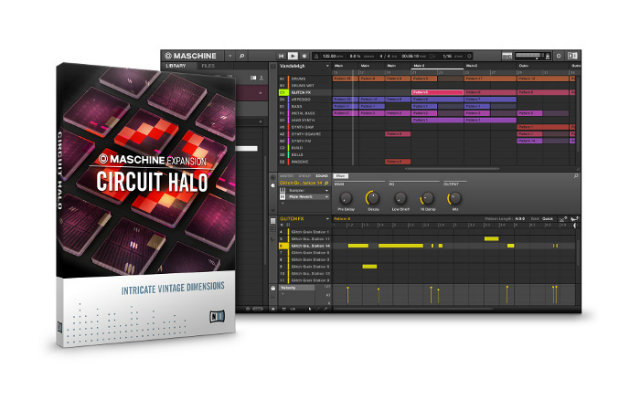
Task: Switch to the SOUND tab in control area
Action: tap(322, 176)
